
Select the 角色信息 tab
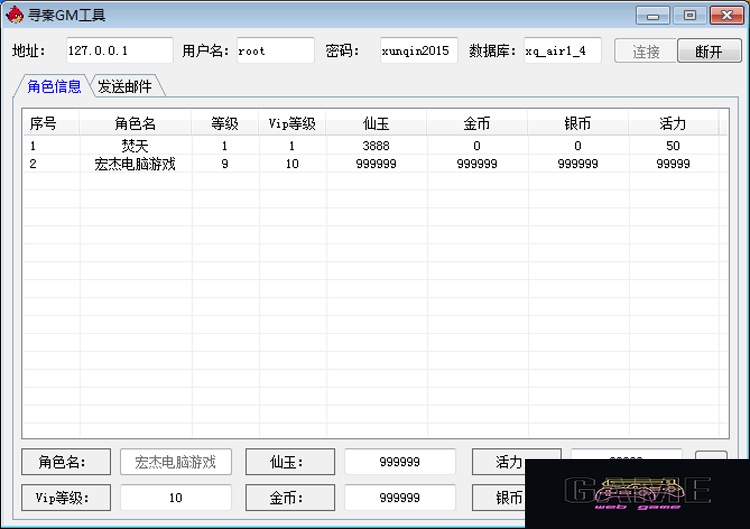click(x=54, y=87)
